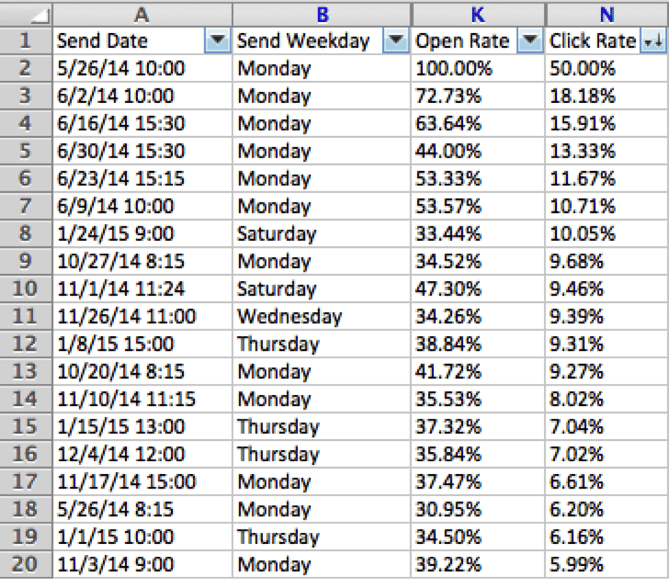Image resolution: width=669 pixels, height=579 pixels.
Task: Select row 8 header
Action: (x=26, y=234)
